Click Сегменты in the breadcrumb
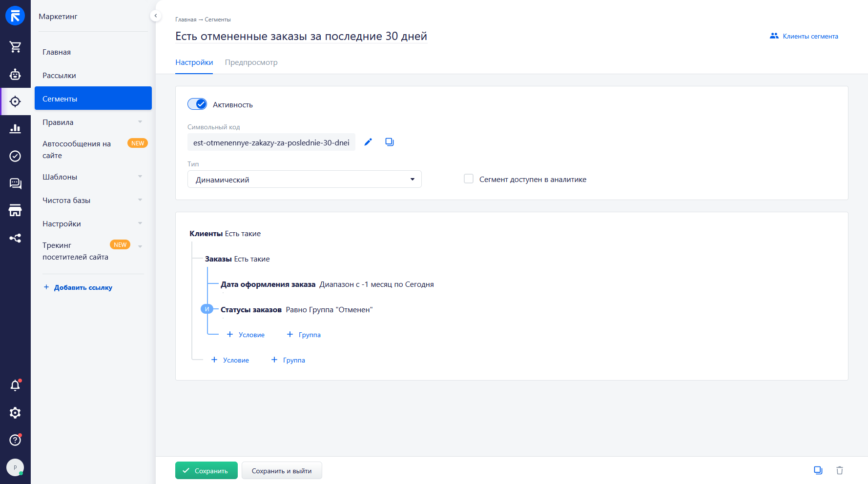 (x=218, y=20)
